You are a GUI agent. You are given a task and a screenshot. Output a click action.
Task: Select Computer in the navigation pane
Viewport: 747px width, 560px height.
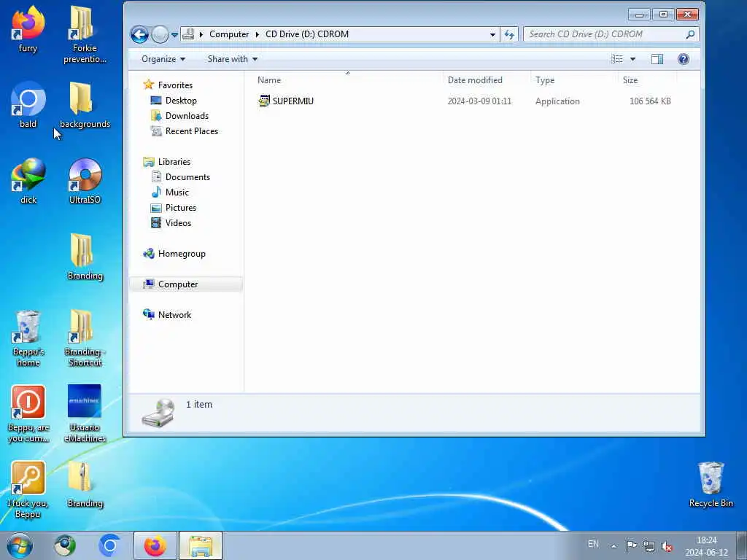click(x=186, y=284)
